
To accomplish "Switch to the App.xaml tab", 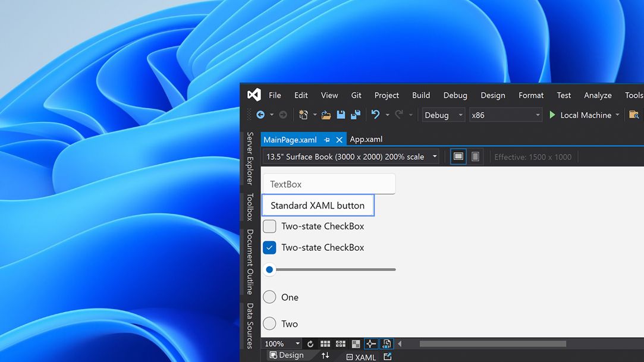I will (366, 139).
